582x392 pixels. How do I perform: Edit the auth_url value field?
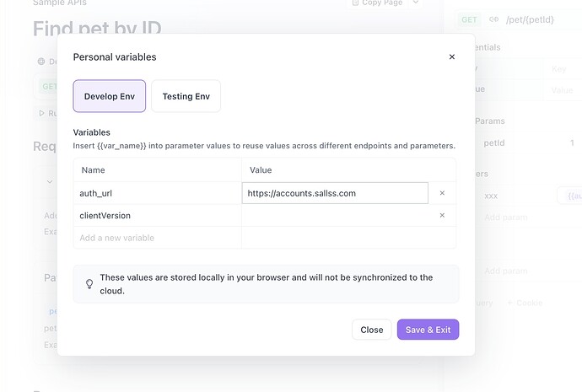(335, 193)
